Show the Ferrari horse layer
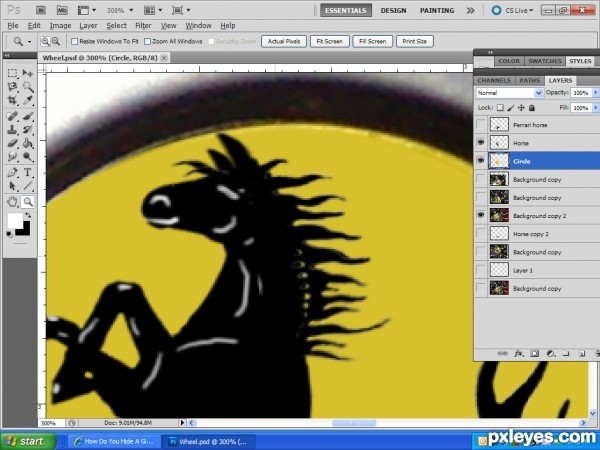 481,125
